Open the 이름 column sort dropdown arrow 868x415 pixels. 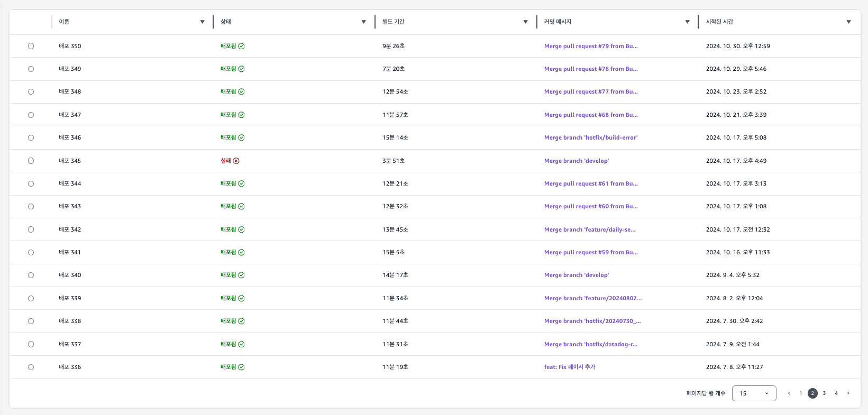point(202,22)
